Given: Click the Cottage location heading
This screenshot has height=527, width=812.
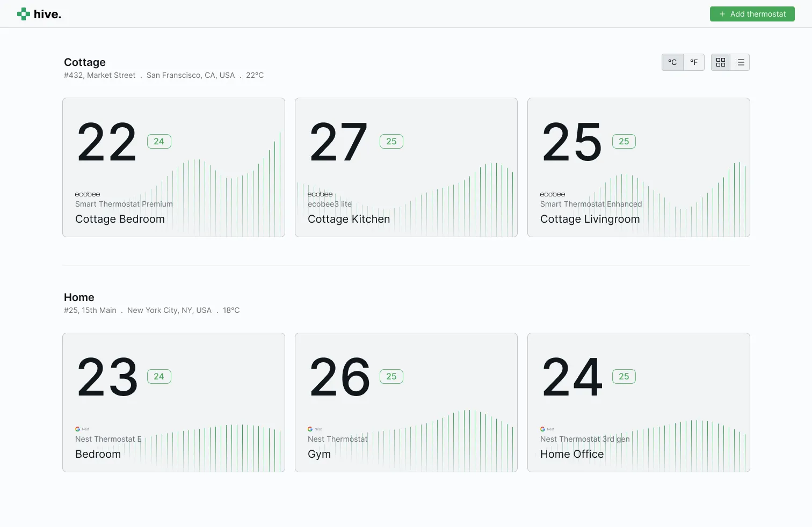Looking at the screenshot, I should 85,62.
